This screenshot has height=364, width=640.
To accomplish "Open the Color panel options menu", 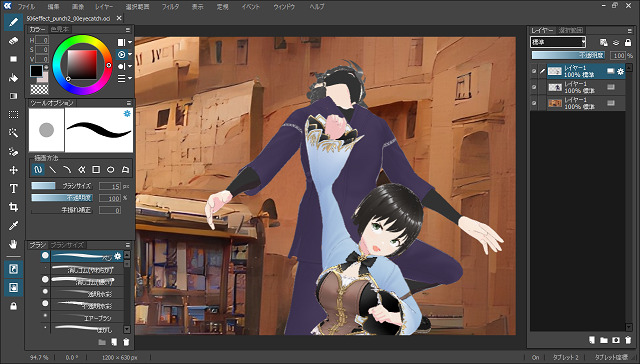I will pos(128,30).
